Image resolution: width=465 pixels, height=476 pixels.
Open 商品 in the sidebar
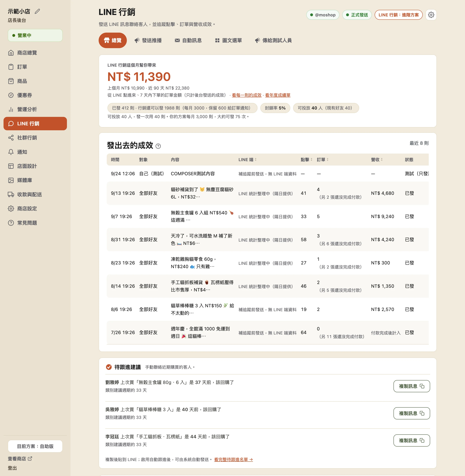click(x=35, y=81)
